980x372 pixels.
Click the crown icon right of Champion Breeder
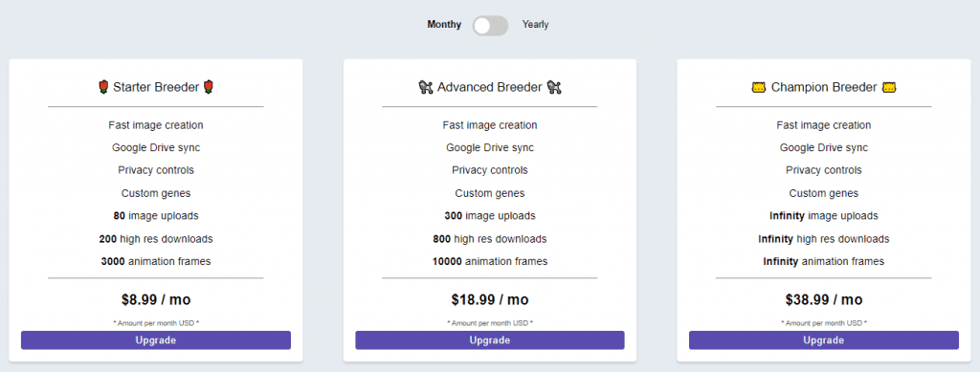[889, 87]
